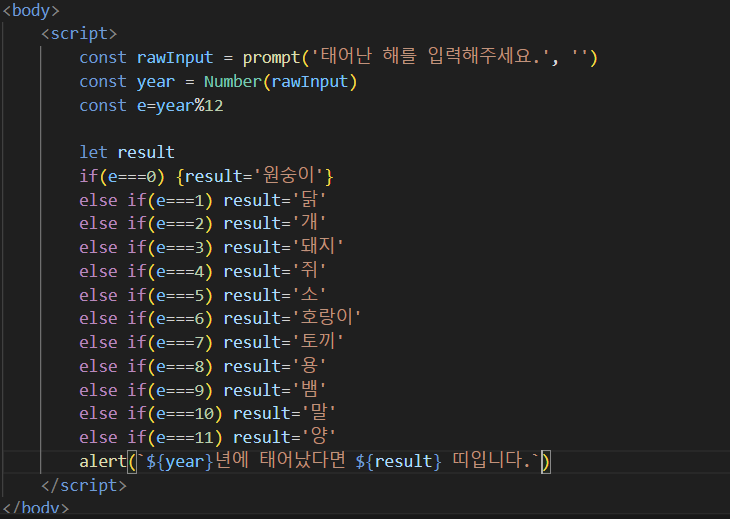Click the prompt function call
730x519 pixels.
(x=271, y=58)
